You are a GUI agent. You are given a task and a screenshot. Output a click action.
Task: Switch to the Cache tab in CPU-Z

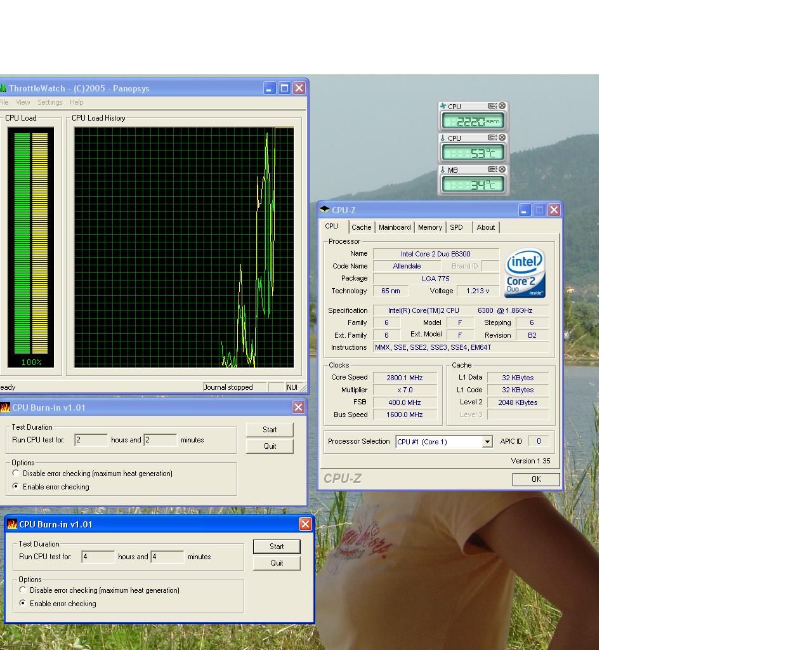tap(362, 227)
